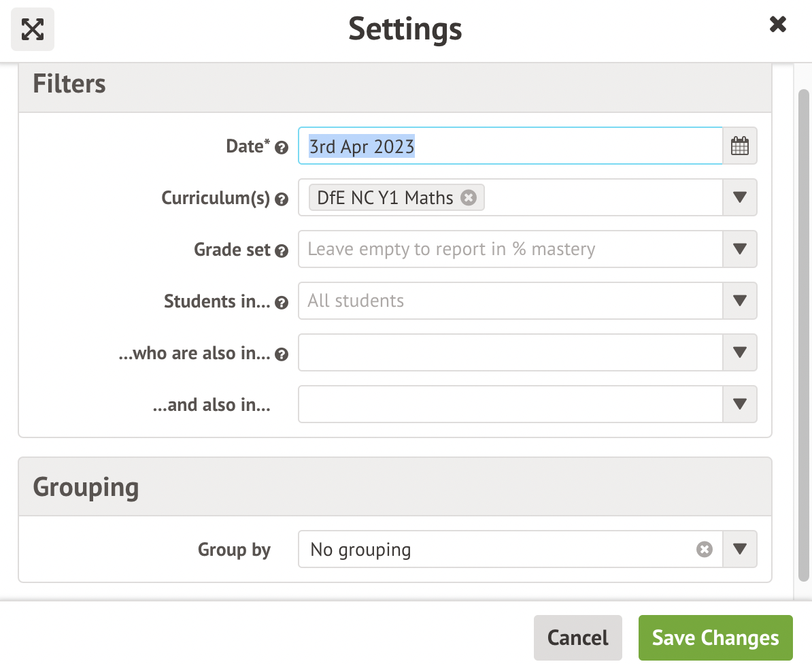Click the Curriculum(s) help question icon

[281, 199]
